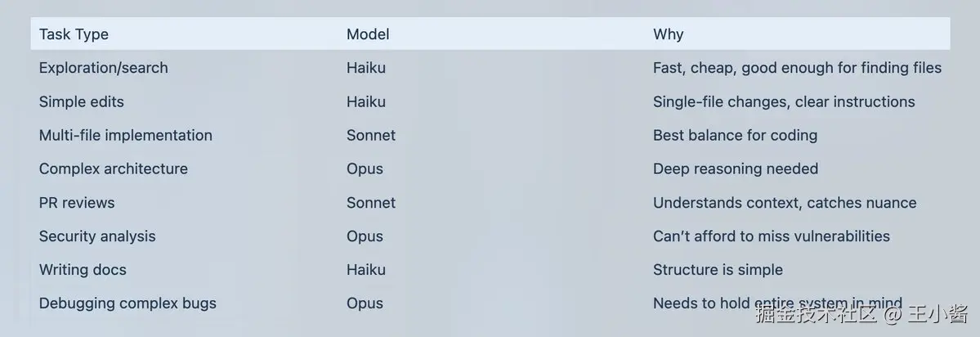
Task: Click Sonnet in the Multi-file implementation row
Action: tap(371, 135)
